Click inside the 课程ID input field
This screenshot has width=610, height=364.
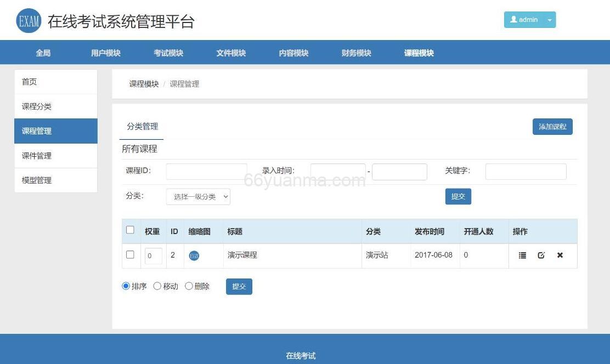(206, 171)
